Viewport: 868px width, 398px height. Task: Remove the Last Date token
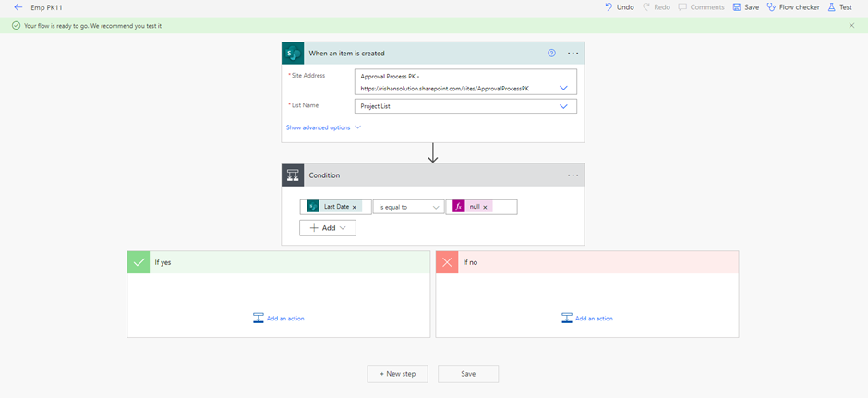coord(355,208)
